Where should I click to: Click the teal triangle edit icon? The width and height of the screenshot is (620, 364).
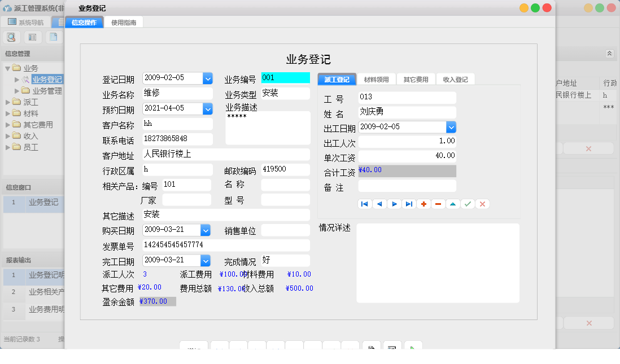453,204
